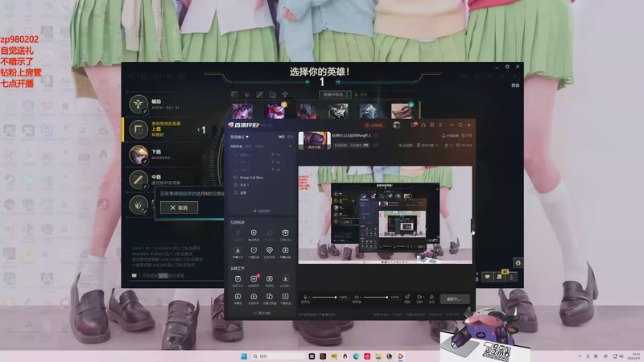
Task: Open the 常规模式 mode dropdown in streaming app
Action: point(239,137)
